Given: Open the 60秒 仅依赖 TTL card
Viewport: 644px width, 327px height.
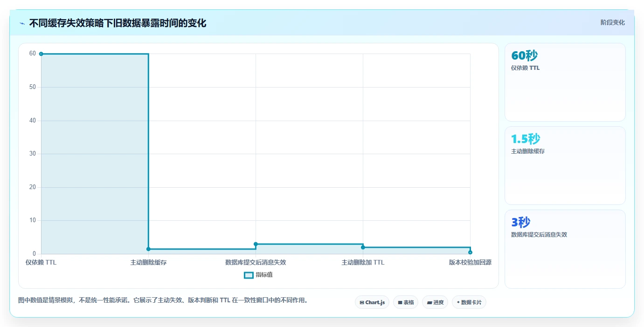Looking at the screenshot, I should (x=565, y=82).
